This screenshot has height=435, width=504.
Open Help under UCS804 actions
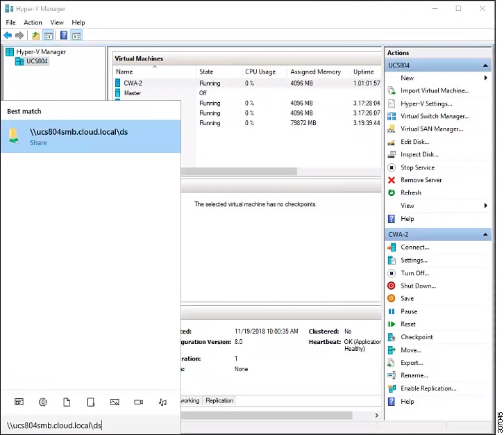[407, 219]
